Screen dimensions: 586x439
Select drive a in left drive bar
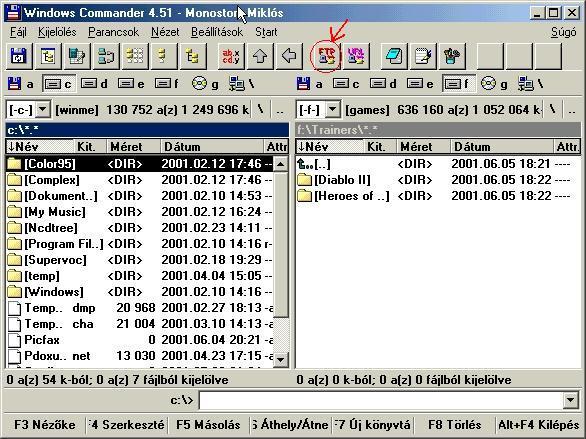[x=21, y=84]
